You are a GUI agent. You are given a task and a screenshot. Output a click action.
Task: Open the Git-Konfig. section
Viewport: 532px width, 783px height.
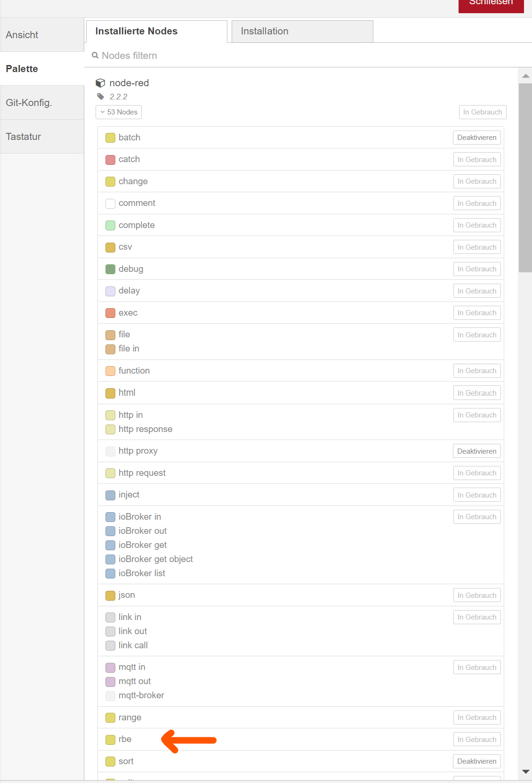coord(42,103)
